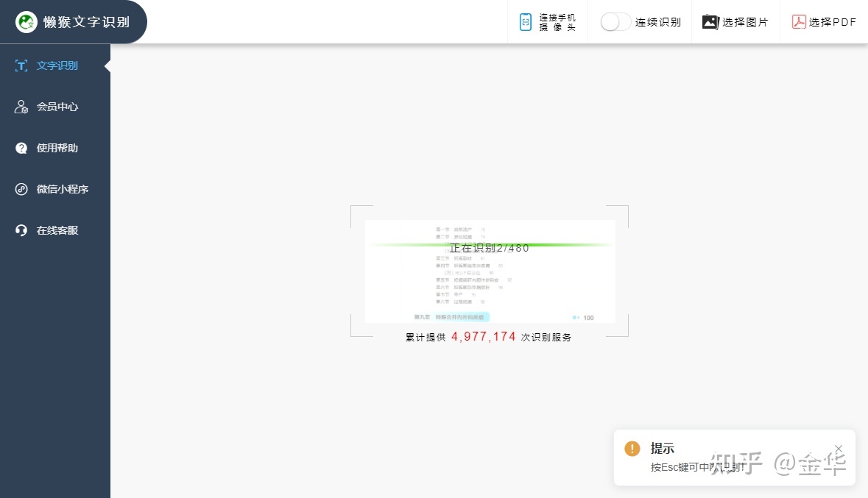Click the 4,977,174 service count number
Viewport: 868px width, 498px height.
(483, 336)
